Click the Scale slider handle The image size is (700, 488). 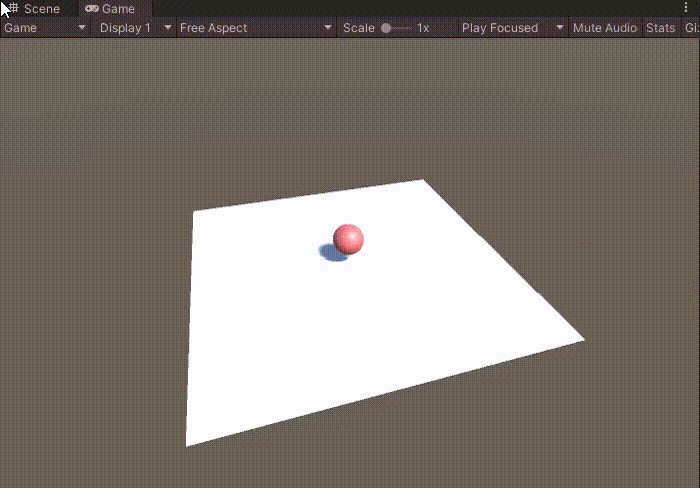pyautogui.click(x=386, y=28)
